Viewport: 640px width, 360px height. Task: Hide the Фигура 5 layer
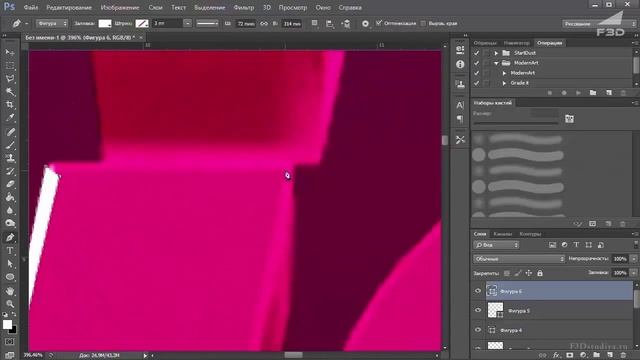coord(478,311)
